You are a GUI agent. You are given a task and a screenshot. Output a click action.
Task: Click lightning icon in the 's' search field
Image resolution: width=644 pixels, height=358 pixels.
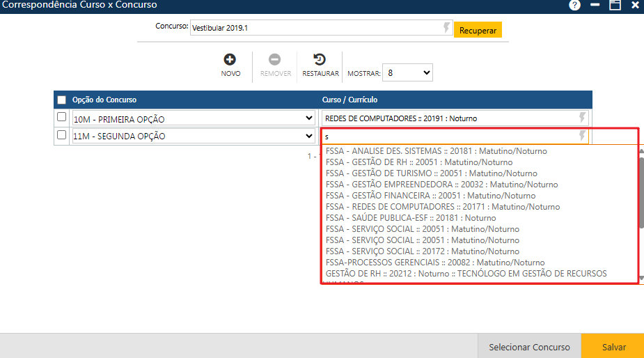point(582,136)
